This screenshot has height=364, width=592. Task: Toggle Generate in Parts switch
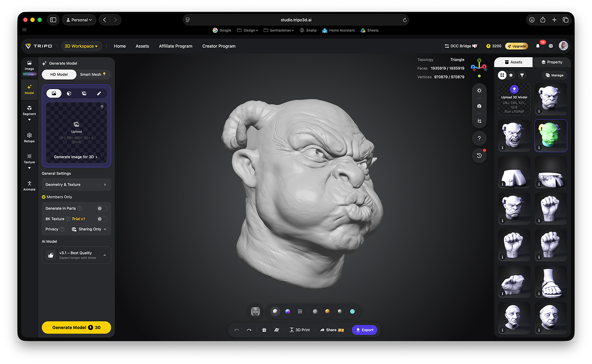(x=102, y=208)
